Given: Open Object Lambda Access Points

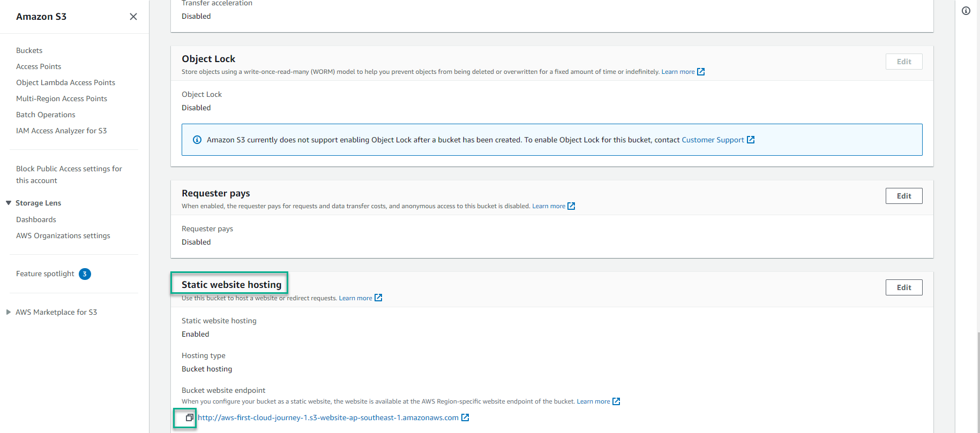Looking at the screenshot, I should 65,82.
